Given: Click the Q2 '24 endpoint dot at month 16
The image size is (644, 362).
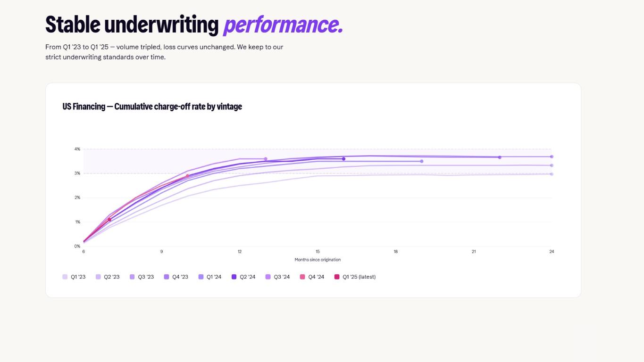Looking at the screenshot, I should (343, 159).
